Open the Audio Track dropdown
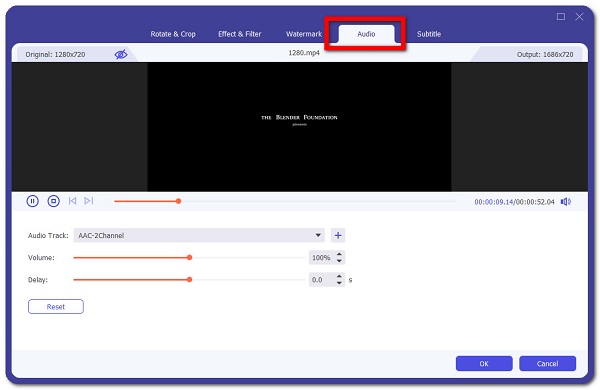Screen dimensions: 600x390 [x=199, y=235]
